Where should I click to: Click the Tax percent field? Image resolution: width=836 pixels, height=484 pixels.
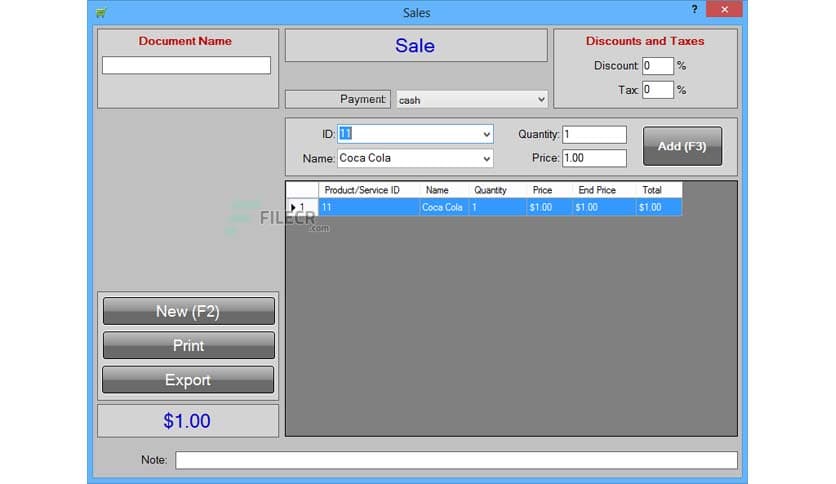click(657, 90)
